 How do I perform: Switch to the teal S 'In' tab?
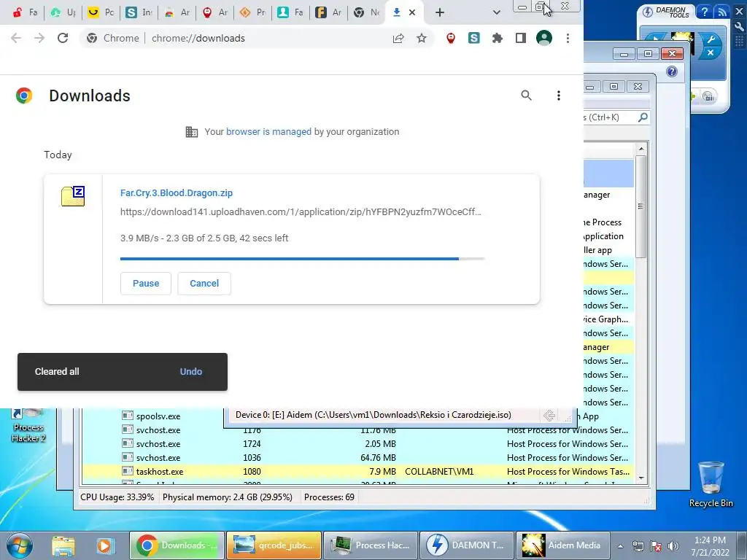coord(139,13)
